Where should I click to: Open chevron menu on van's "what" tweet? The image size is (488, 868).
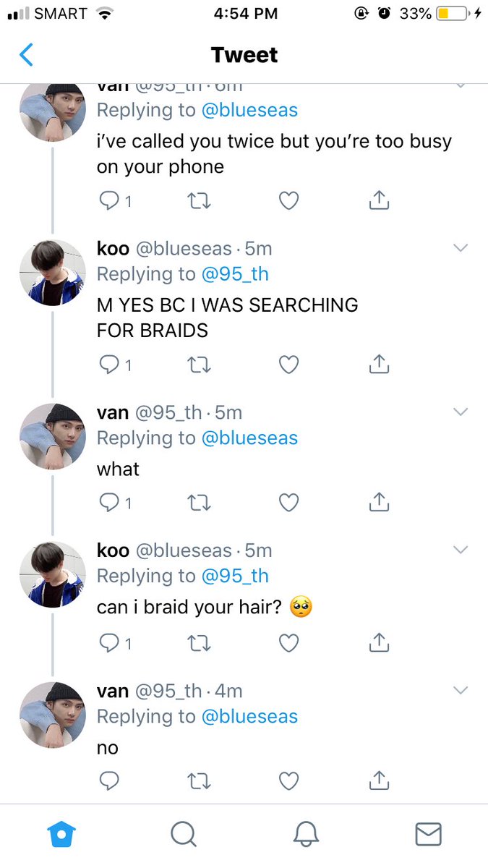pyautogui.click(x=461, y=412)
